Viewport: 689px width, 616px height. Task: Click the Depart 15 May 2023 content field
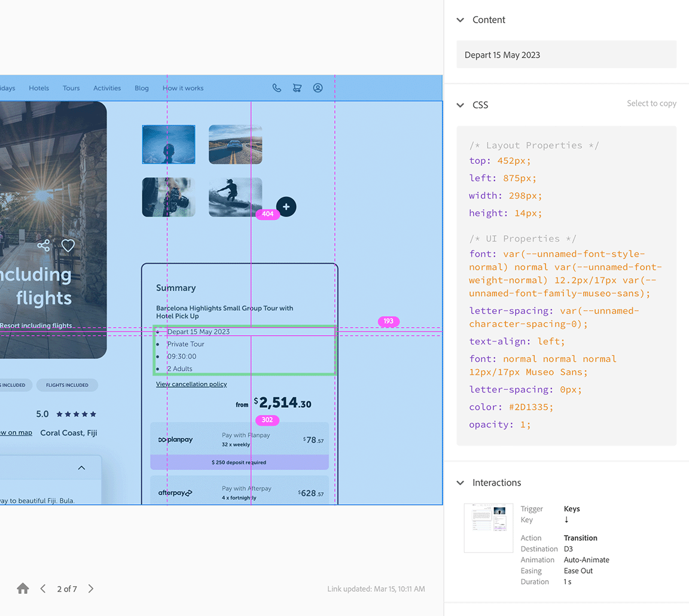click(566, 54)
